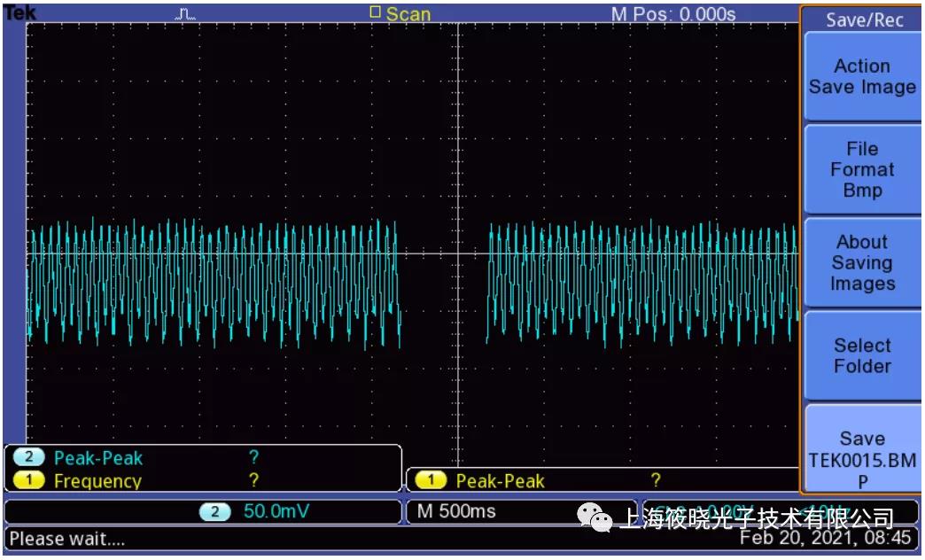The image size is (925, 560).
Task: Click the M Pos: 0.000s readout
Action: [673, 14]
